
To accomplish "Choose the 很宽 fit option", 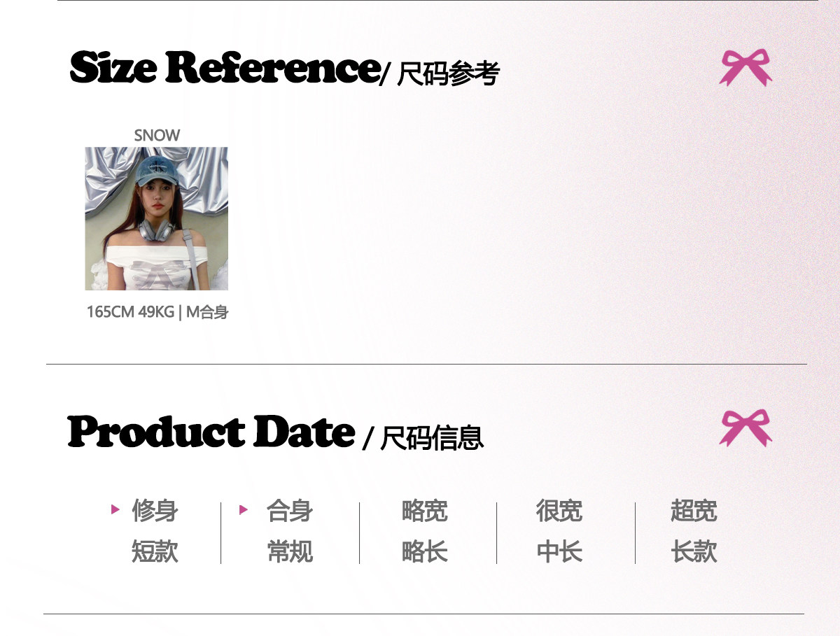I will (559, 511).
